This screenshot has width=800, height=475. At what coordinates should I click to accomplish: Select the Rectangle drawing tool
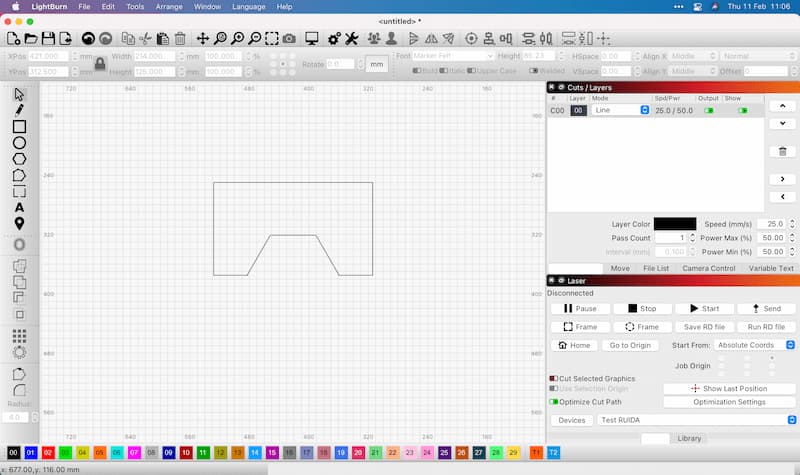(19, 127)
